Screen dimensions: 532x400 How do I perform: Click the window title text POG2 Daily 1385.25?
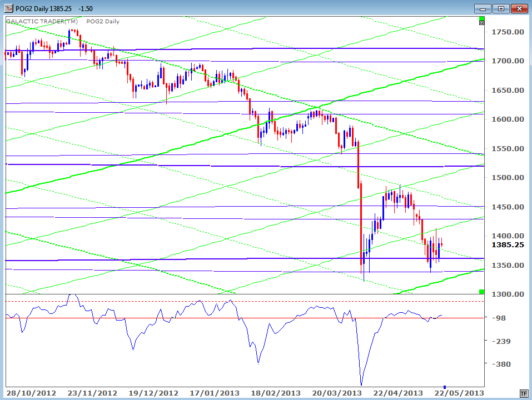tap(43, 8)
